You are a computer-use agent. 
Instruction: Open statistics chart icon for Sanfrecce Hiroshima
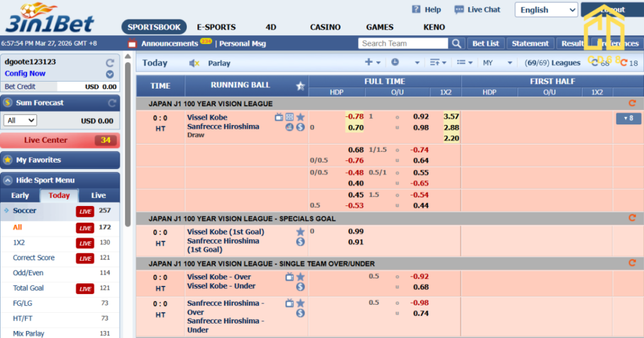coord(289,127)
